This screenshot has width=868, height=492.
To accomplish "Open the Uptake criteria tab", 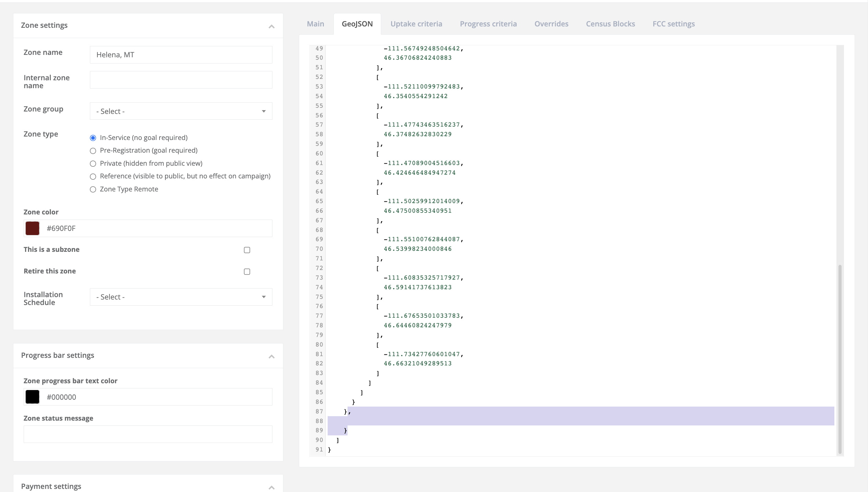I will tap(416, 24).
